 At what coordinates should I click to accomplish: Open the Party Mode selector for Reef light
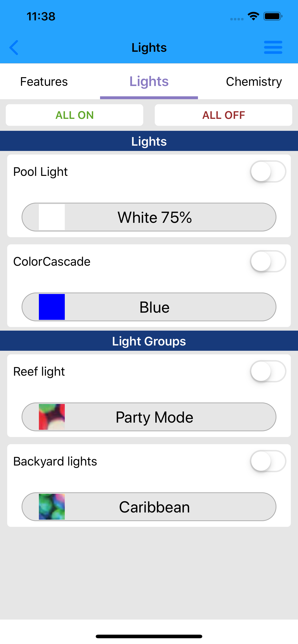(149, 417)
